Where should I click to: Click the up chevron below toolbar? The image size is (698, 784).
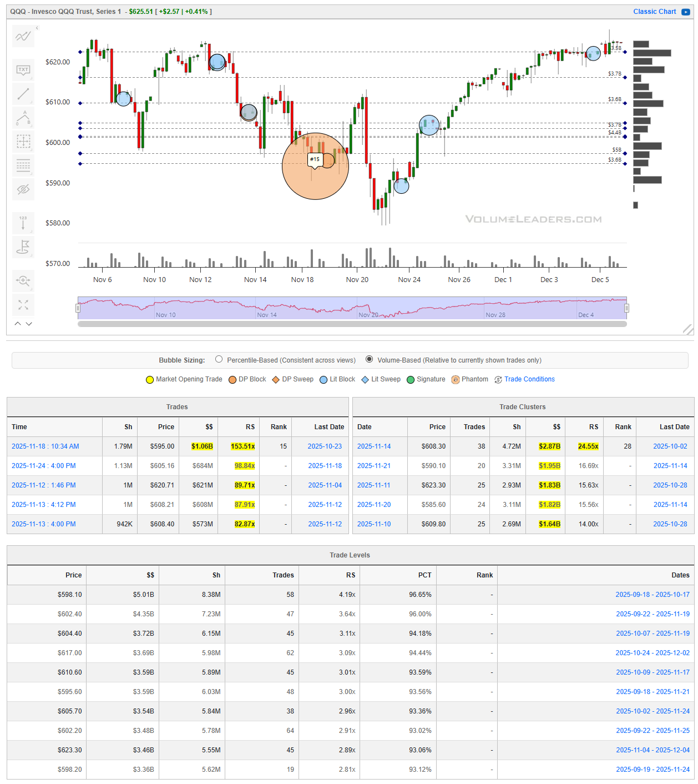[18, 324]
